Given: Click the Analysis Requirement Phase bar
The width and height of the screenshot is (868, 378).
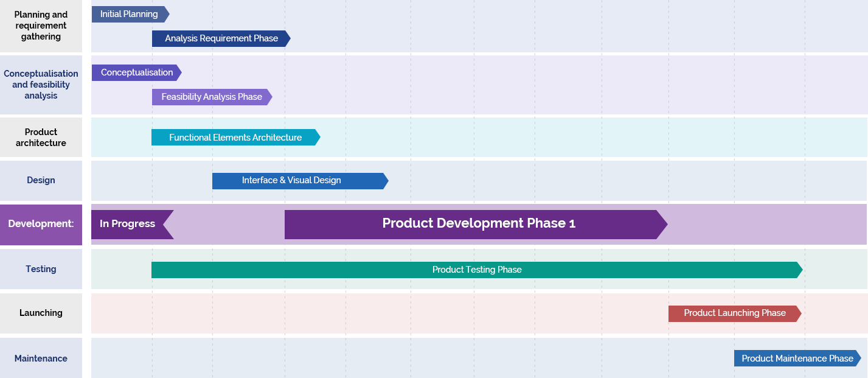Looking at the screenshot, I should (219, 38).
